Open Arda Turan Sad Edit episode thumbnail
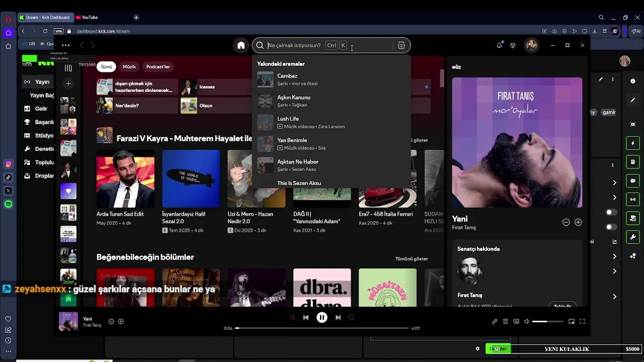The height and width of the screenshot is (362, 644). click(x=125, y=178)
